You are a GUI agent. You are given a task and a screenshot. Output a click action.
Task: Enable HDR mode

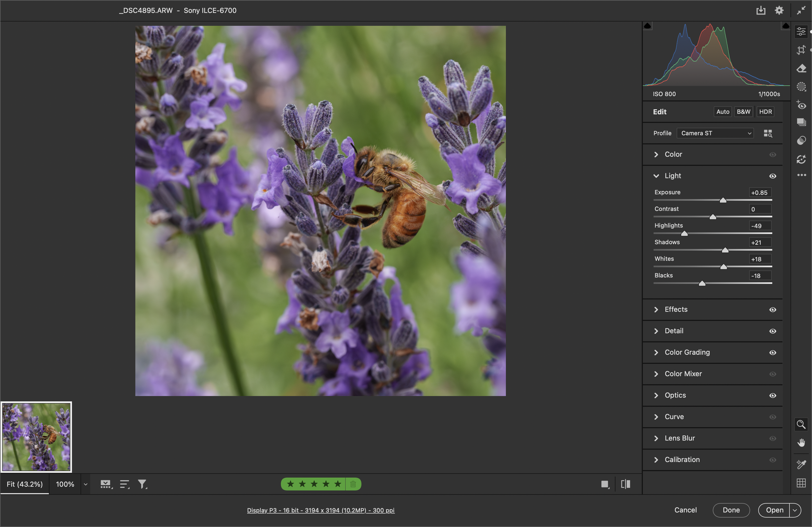(765, 111)
